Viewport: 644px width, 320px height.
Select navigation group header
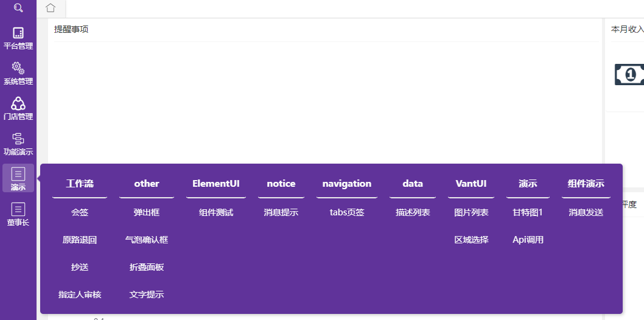click(x=346, y=184)
